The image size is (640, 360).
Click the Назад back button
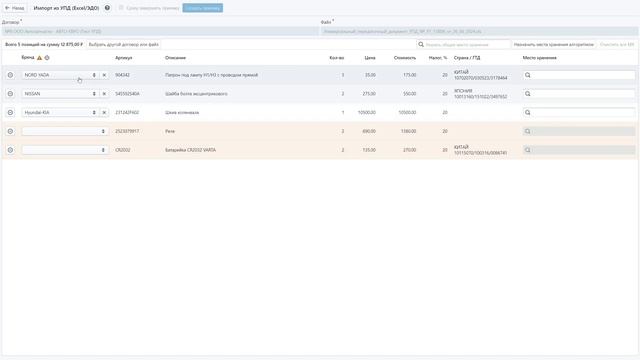coord(15,8)
